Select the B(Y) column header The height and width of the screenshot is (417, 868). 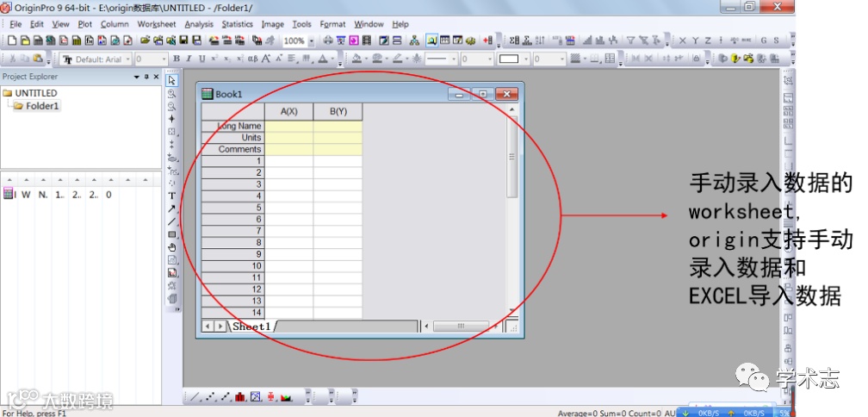point(338,111)
